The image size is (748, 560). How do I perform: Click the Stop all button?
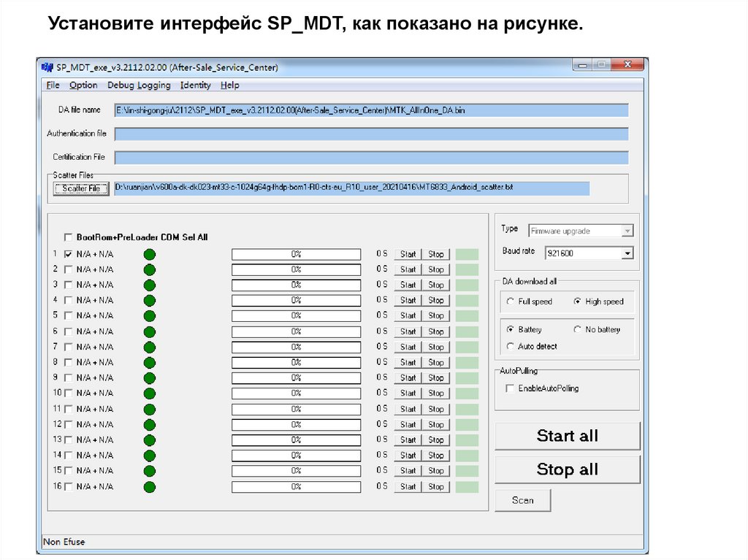coord(567,469)
